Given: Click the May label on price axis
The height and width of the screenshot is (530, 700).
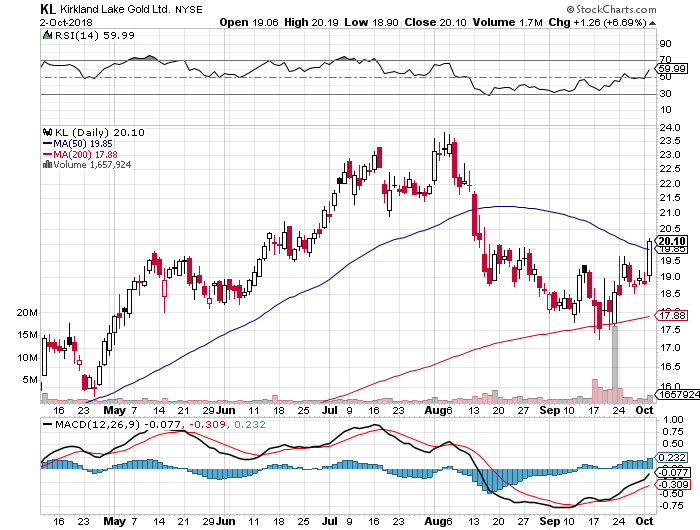Looking at the screenshot, I should click(x=114, y=410).
